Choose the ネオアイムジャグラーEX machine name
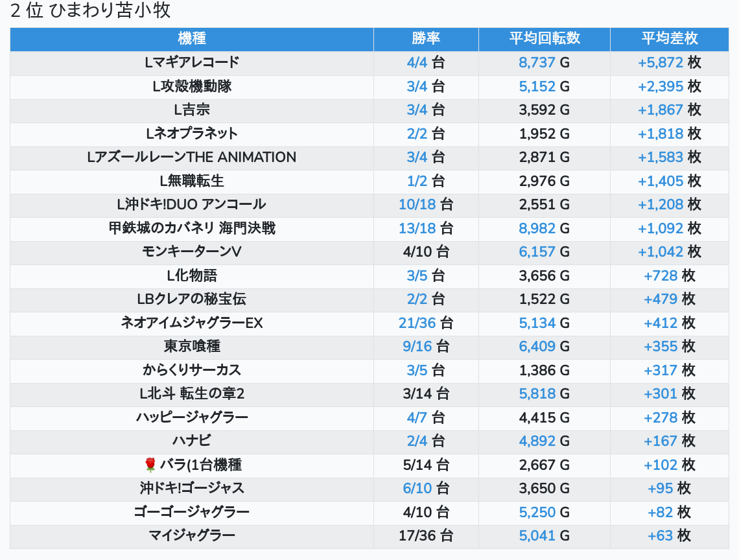739x560 pixels. [x=191, y=323]
